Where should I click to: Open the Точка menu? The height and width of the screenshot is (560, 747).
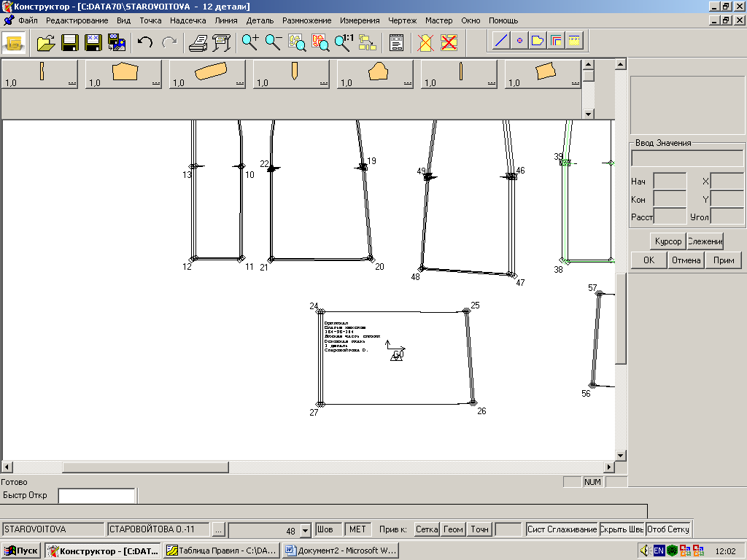(x=150, y=20)
